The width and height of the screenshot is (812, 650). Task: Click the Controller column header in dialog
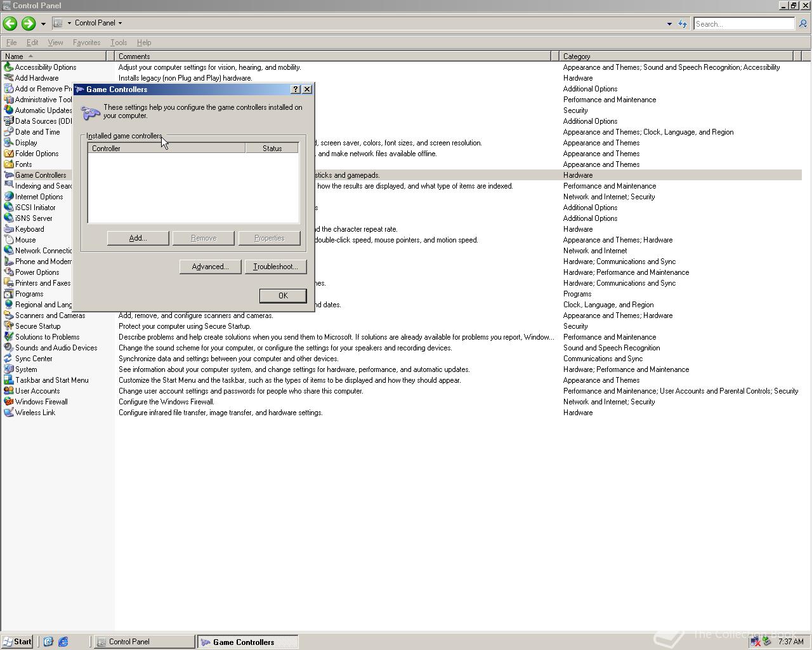click(x=166, y=149)
